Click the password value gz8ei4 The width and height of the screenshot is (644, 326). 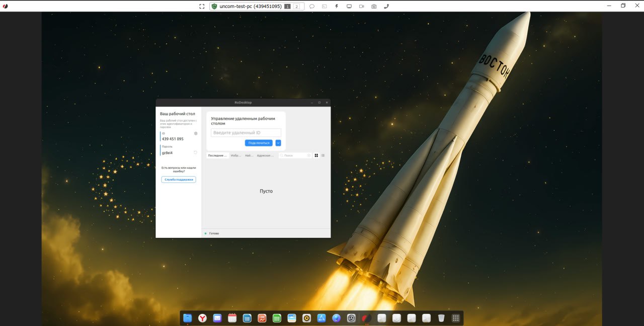point(167,152)
